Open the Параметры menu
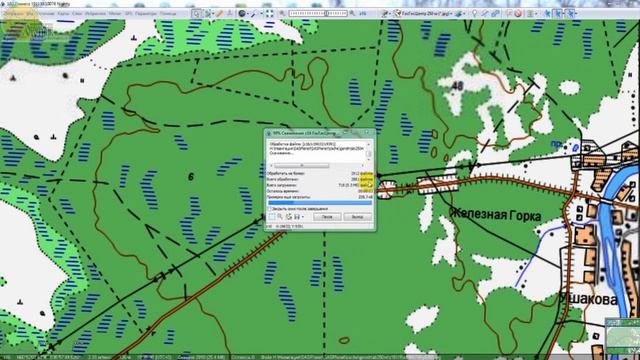This screenshot has width=640, height=360. 146,13
